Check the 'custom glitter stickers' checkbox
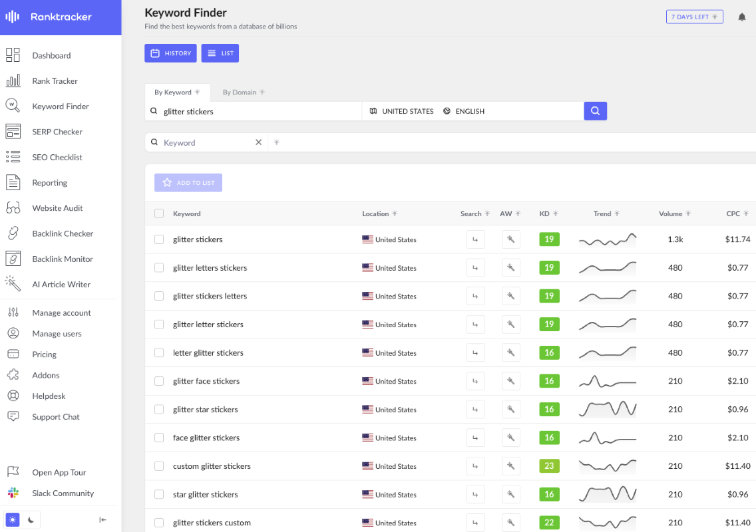 [159, 466]
